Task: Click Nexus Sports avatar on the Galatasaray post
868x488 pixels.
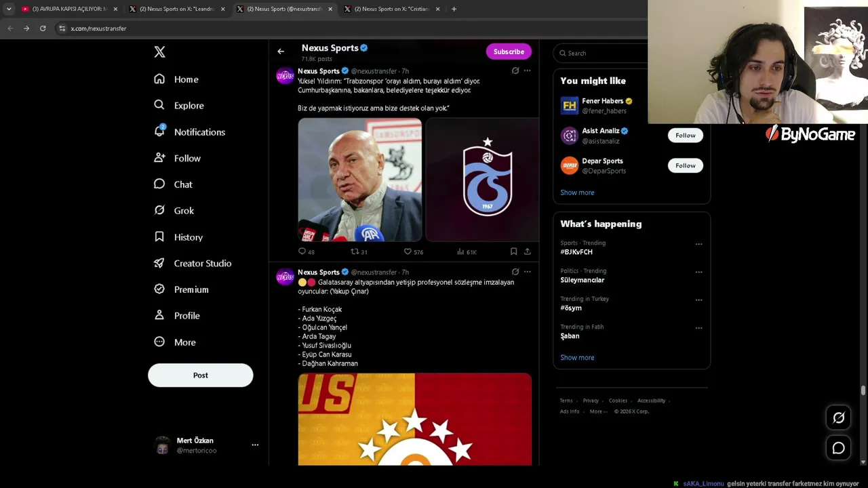Action: (x=285, y=277)
